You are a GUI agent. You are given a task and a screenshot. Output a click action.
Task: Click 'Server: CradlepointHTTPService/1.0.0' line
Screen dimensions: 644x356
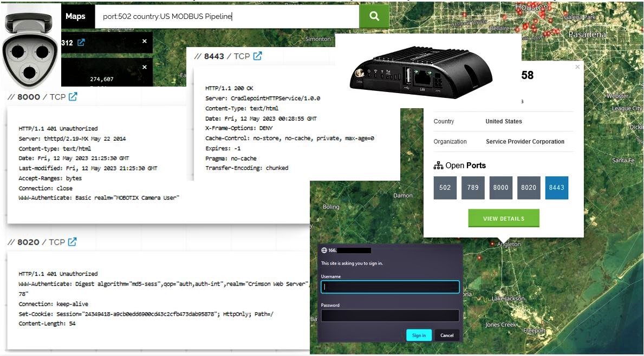(263, 98)
